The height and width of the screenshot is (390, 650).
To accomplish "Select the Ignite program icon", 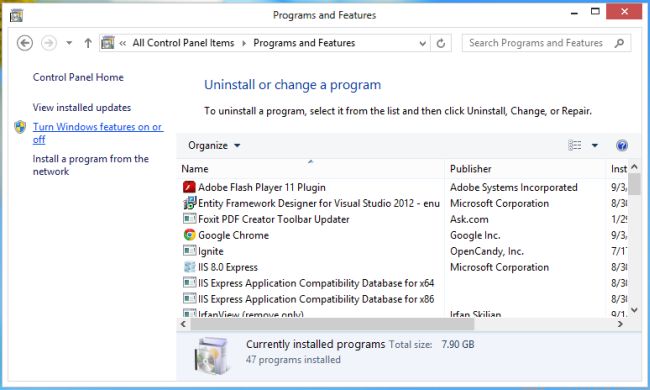I will [189, 251].
